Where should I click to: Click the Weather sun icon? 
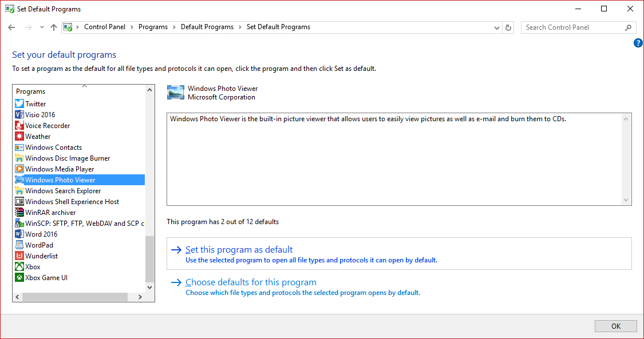19,137
